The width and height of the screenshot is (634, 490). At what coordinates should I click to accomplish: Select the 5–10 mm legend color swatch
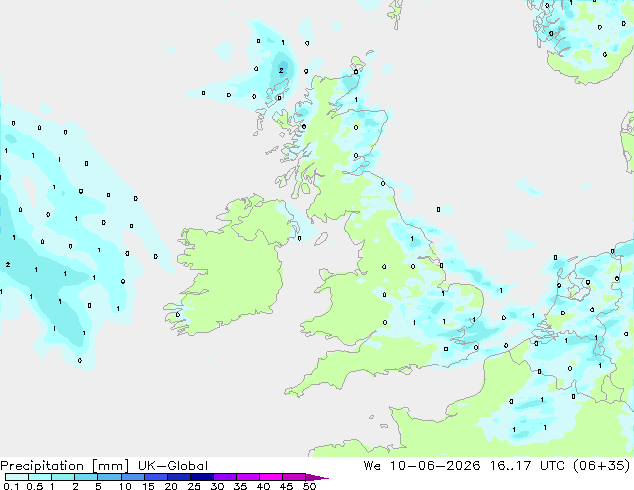[109, 477]
